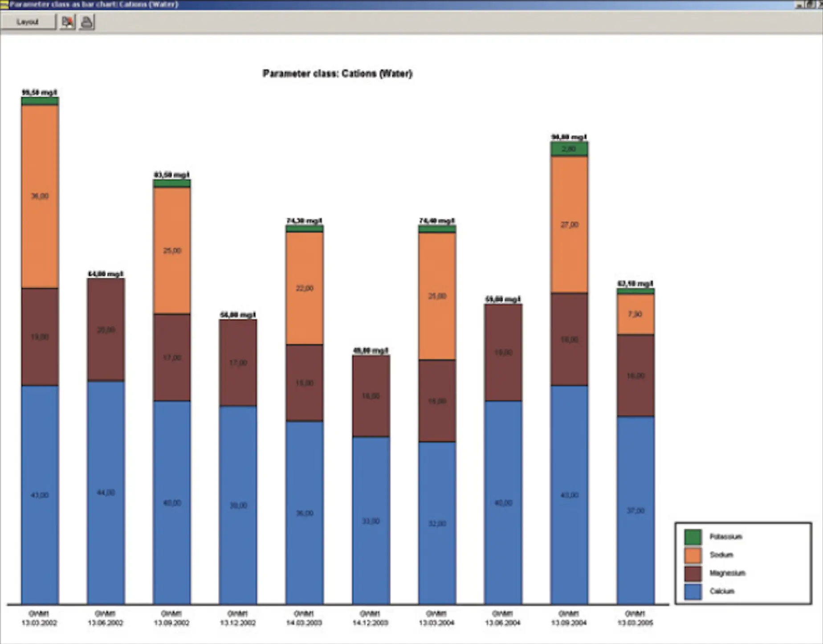Select the Calcium segment of the 14.12.2003 bar
Image resolution: width=823 pixels, height=644 pixels.
pos(371,520)
